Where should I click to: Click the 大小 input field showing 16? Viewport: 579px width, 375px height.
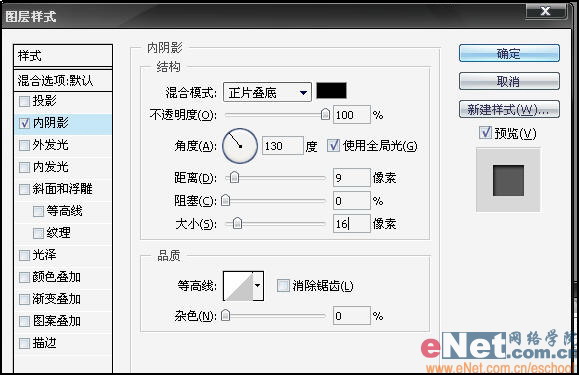tap(352, 224)
